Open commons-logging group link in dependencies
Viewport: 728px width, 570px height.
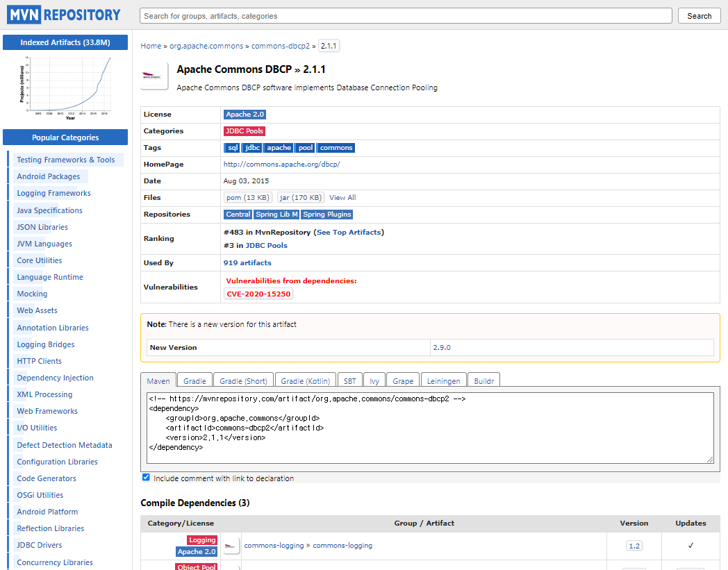[x=274, y=546]
